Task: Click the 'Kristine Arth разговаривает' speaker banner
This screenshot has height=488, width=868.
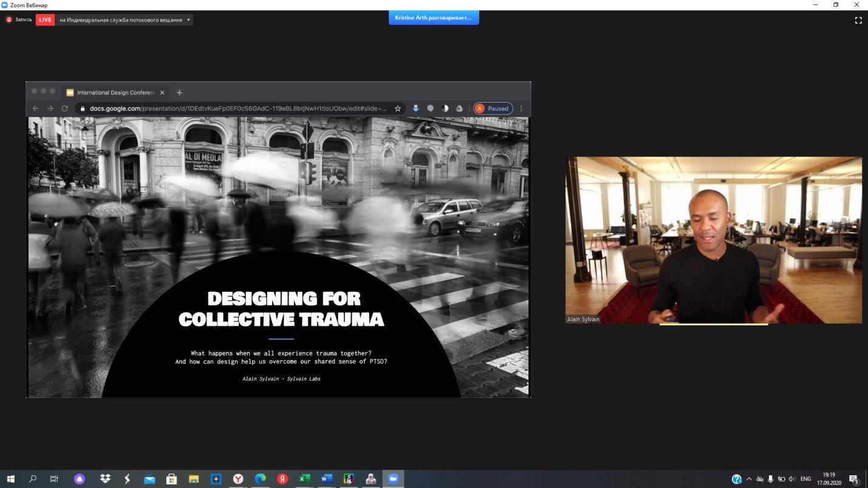Action: coord(434,18)
